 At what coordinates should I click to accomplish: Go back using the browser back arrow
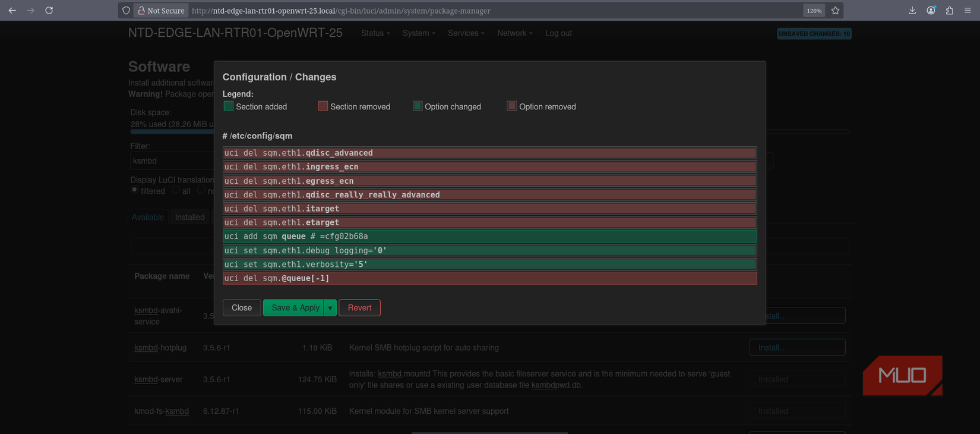[x=12, y=11]
